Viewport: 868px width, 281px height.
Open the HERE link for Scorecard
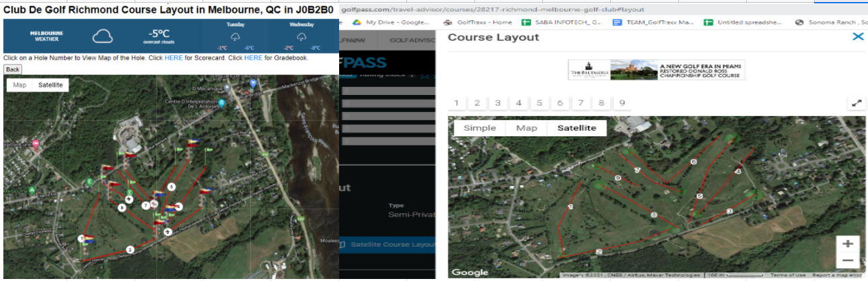pos(173,58)
